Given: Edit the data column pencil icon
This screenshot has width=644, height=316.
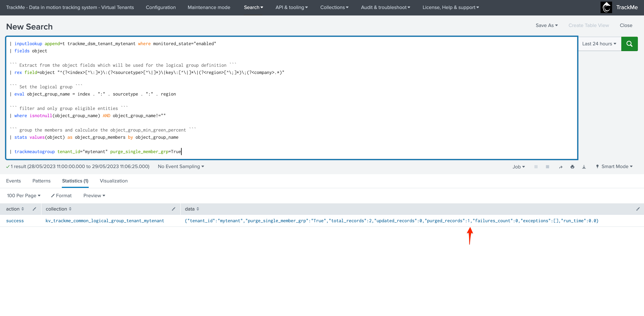Looking at the screenshot, I should [638, 209].
